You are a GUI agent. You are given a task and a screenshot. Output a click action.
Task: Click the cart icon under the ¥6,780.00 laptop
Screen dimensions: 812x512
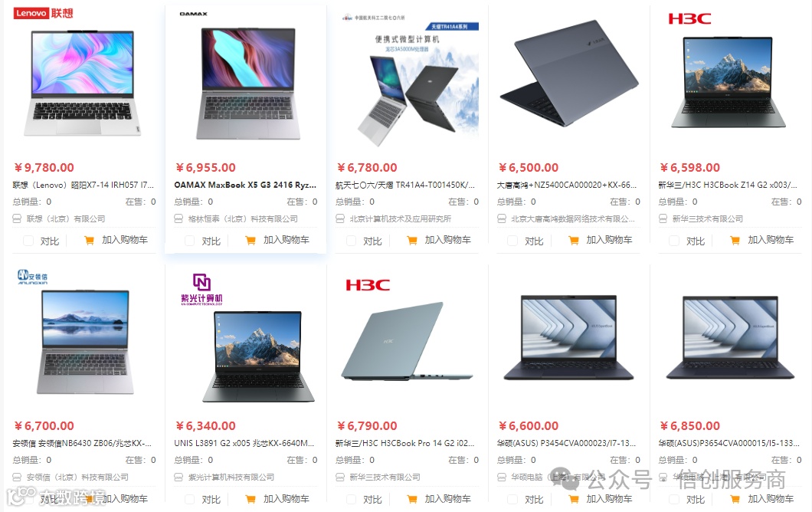(412, 241)
